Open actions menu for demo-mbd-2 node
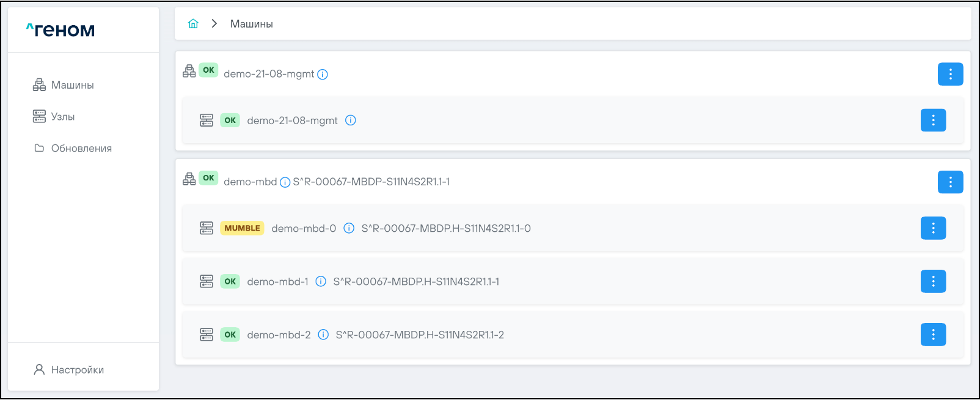The width and height of the screenshot is (980, 400). pos(933,335)
